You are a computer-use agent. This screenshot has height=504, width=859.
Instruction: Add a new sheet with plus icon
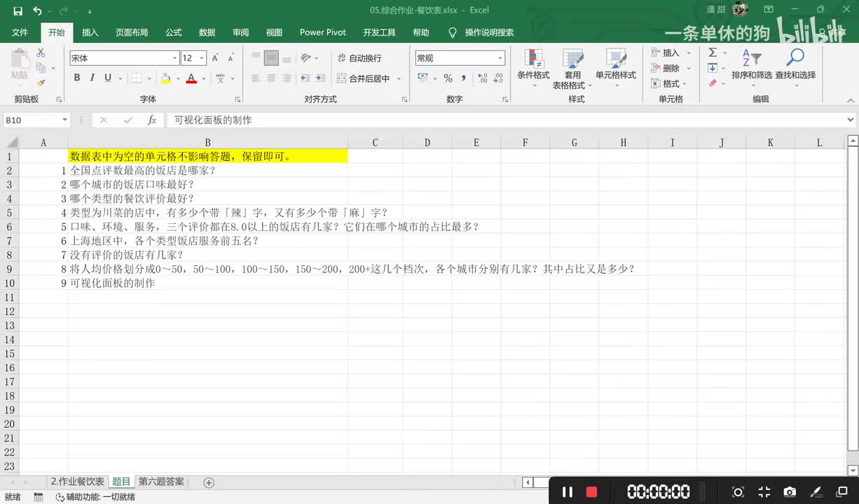209,482
